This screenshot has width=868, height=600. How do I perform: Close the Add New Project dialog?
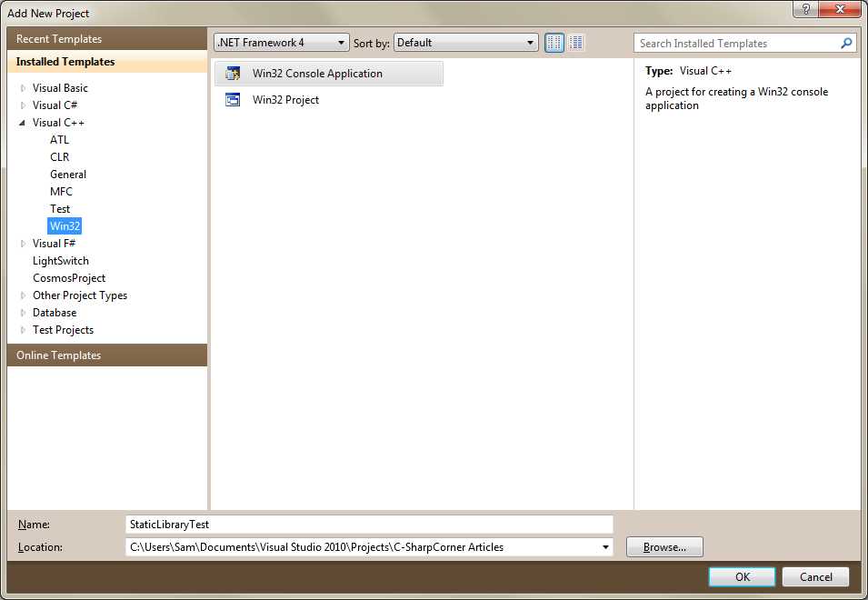pos(840,9)
